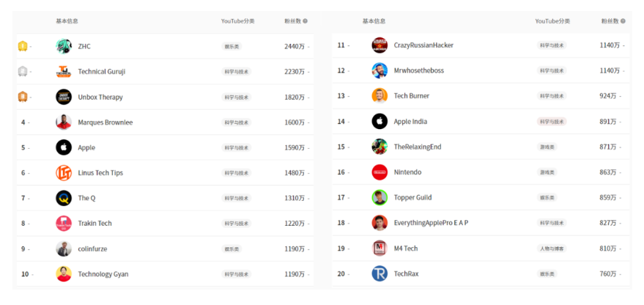Open the colinfurze name link
This screenshot has width=644, height=305.
tap(92, 249)
